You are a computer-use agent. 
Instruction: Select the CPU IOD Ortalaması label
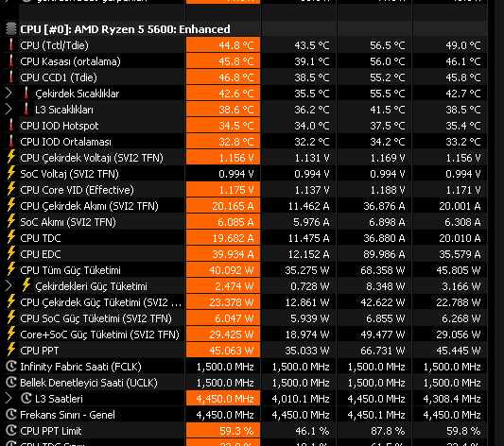[x=65, y=142]
